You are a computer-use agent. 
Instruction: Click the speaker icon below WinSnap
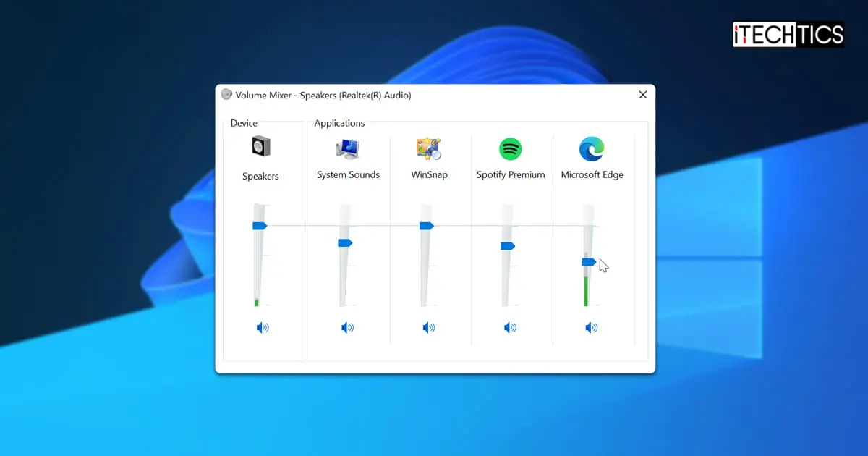click(430, 327)
